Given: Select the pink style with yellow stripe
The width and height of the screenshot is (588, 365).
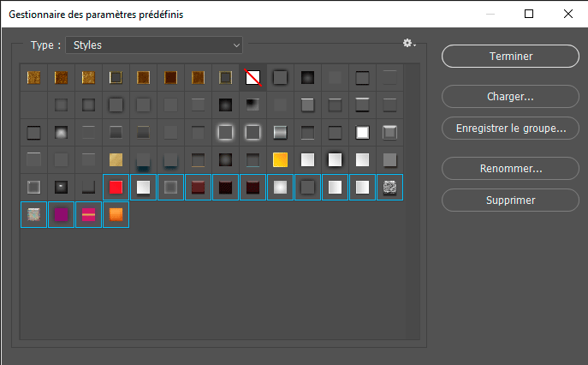Looking at the screenshot, I should 88,215.
